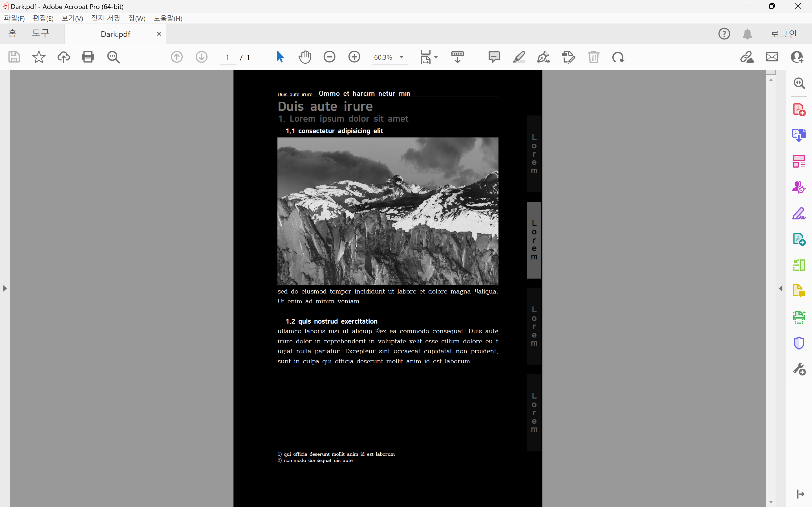Open the Create PDF tool in sidebar

click(x=799, y=110)
